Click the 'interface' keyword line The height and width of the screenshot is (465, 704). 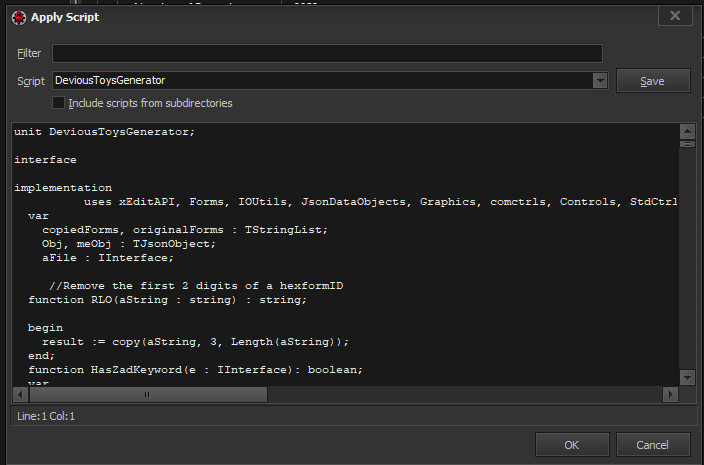[x=45, y=160]
